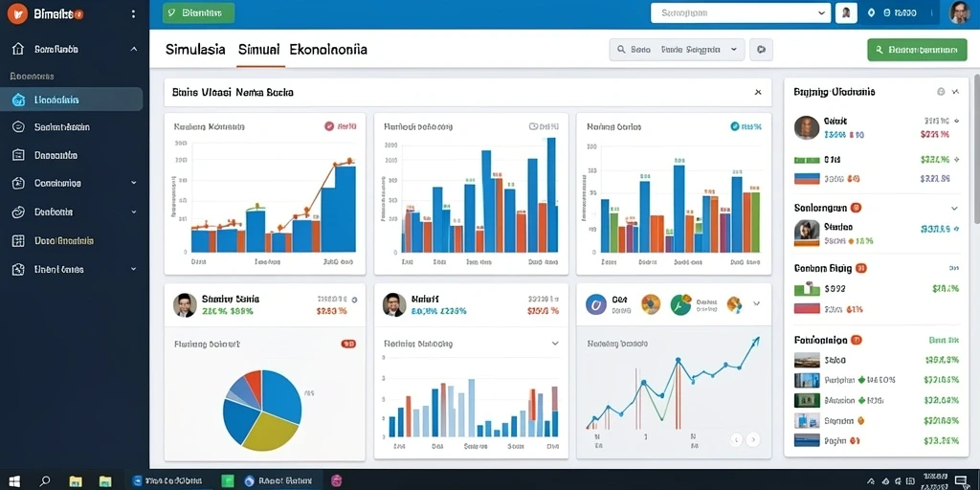
Task: Click the small square profile icon beside the top dropdown
Action: [846, 12]
